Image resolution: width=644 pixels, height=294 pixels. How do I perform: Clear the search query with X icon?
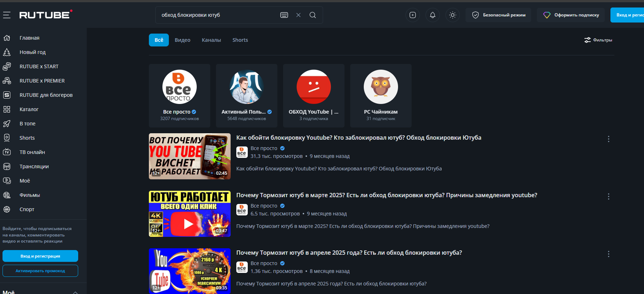(298, 15)
